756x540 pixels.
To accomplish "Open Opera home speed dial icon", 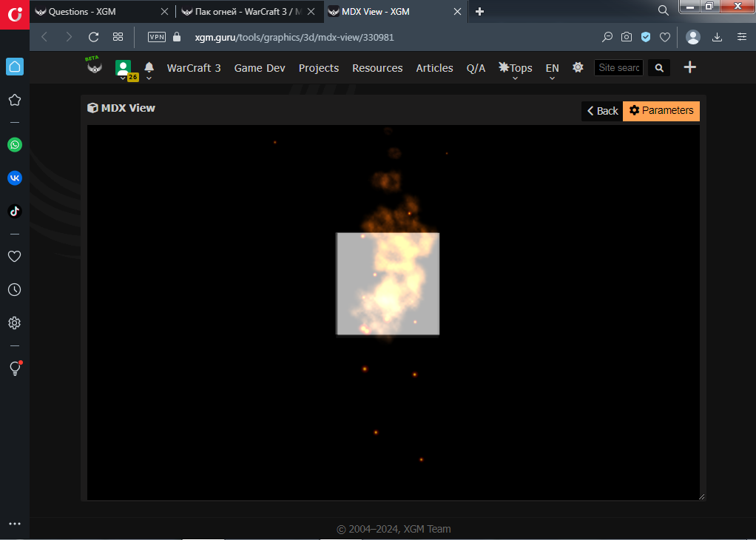I will pyautogui.click(x=15, y=67).
